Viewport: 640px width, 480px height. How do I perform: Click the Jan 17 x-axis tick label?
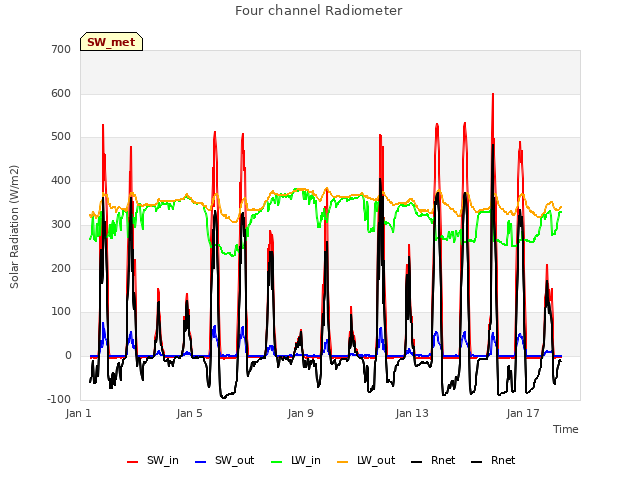523,413
